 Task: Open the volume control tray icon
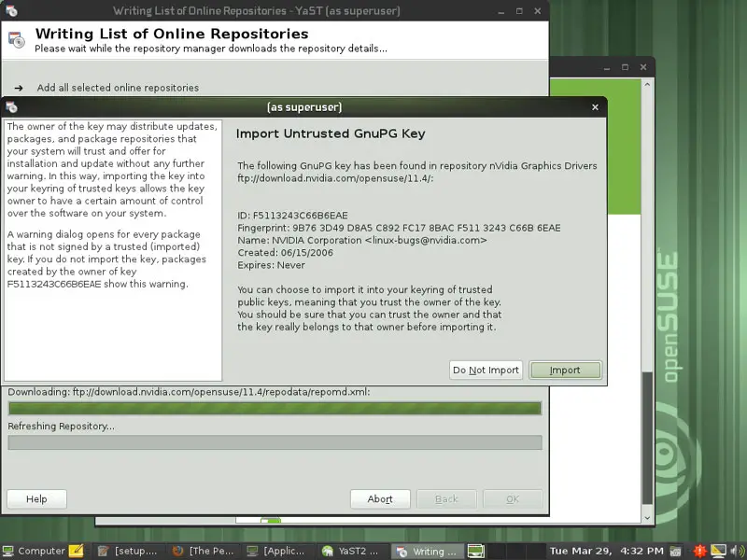pyautogui.click(x=737, y=551)
